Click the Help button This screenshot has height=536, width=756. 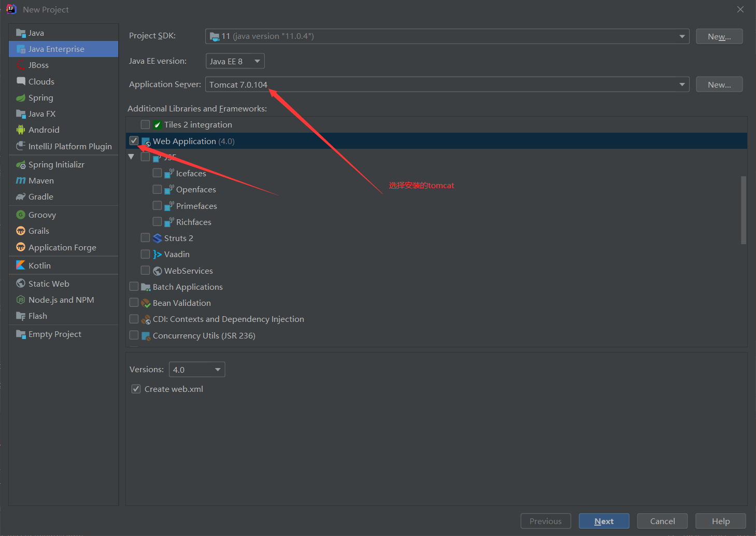(721, 521)
